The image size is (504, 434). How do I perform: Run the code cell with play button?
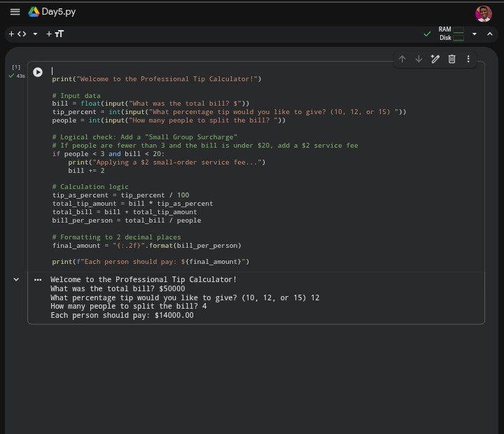click(x=38, y=71)
